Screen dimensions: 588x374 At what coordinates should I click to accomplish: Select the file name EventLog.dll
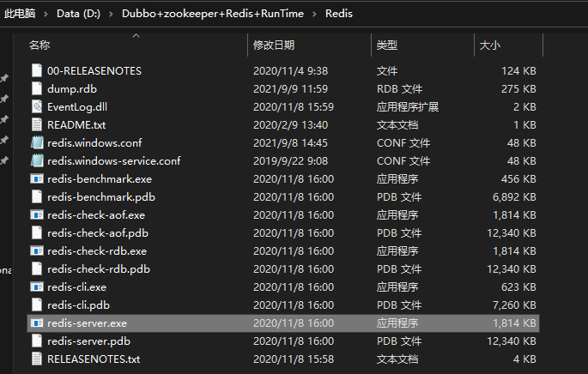coord(77,107)
